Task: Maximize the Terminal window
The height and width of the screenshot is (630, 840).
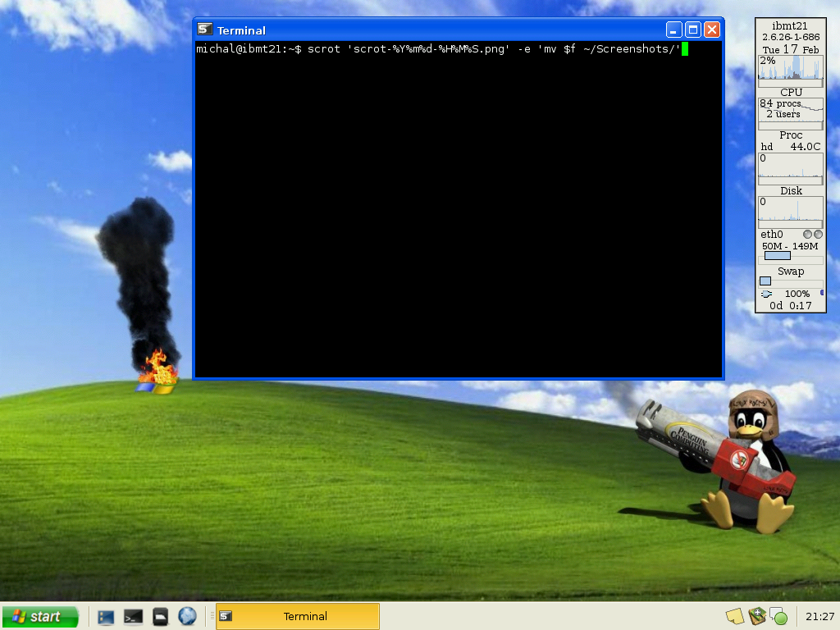Action: (692, 30)
